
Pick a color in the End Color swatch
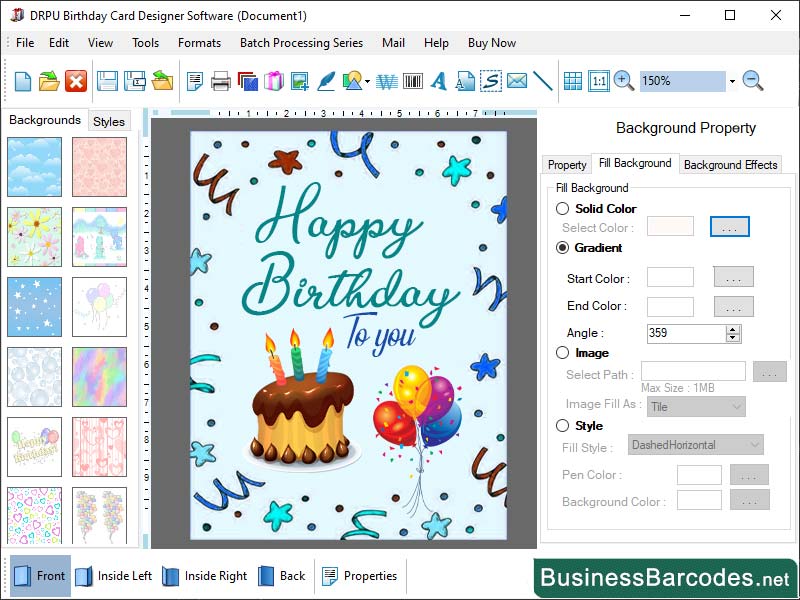(x=671, y=306)
